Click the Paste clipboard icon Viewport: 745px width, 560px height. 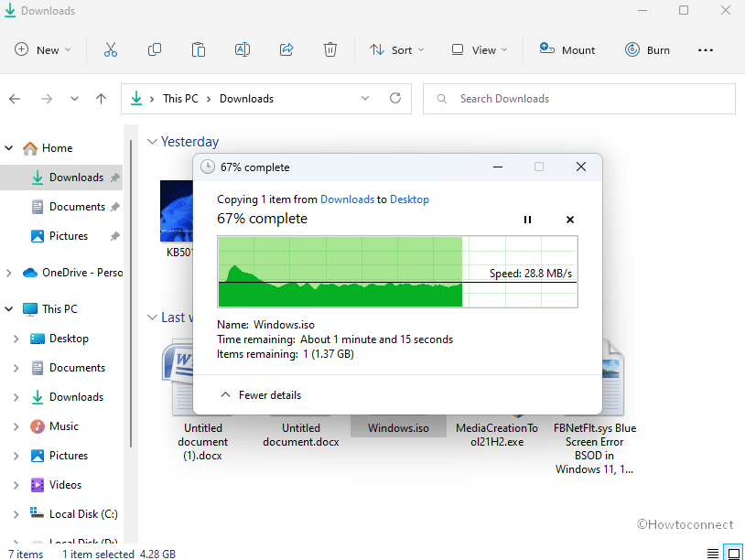198,50
